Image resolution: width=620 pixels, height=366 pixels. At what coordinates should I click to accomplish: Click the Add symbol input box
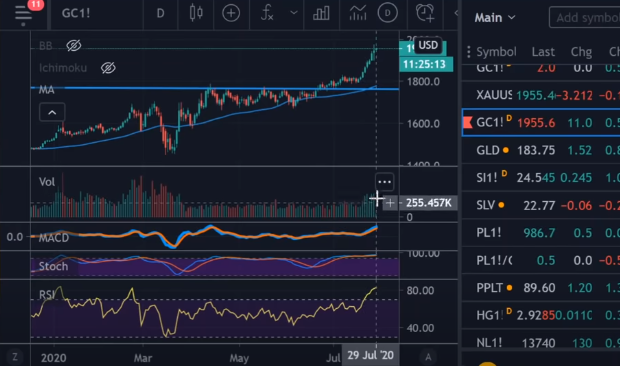click(585, 18)
